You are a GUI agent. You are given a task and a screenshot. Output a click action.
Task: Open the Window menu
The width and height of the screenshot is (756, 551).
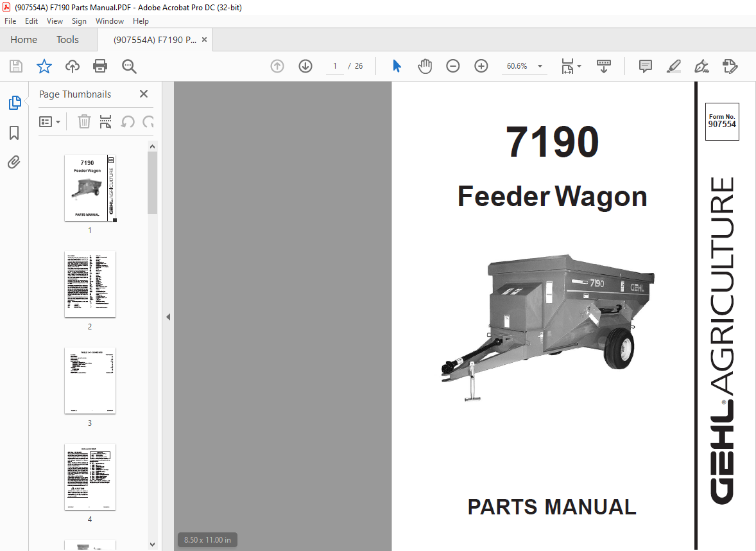point(110,21)
